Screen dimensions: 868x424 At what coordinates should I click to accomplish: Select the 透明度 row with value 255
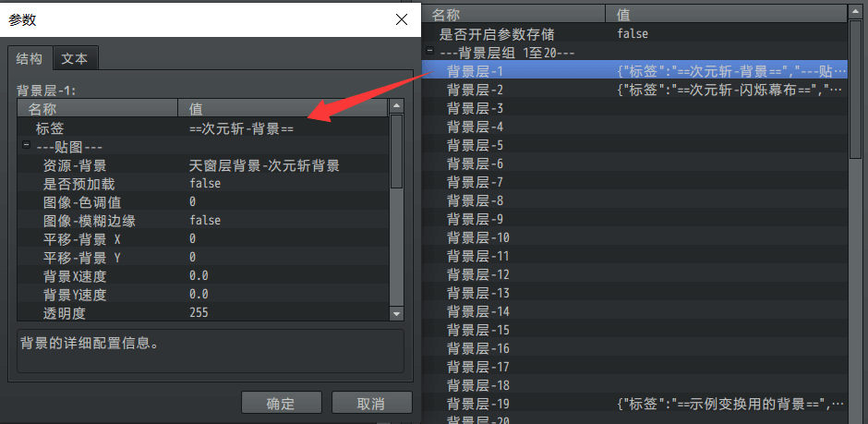pos(203,313)
